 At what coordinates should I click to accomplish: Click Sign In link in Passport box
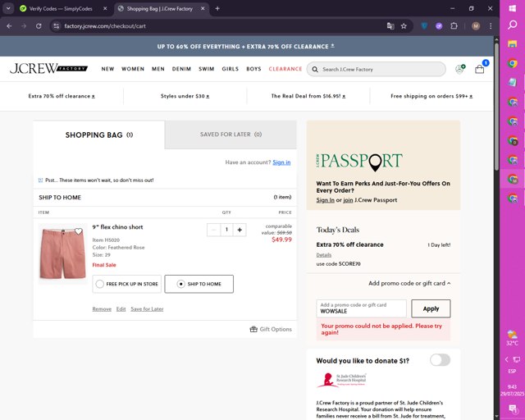coord(325,200)
